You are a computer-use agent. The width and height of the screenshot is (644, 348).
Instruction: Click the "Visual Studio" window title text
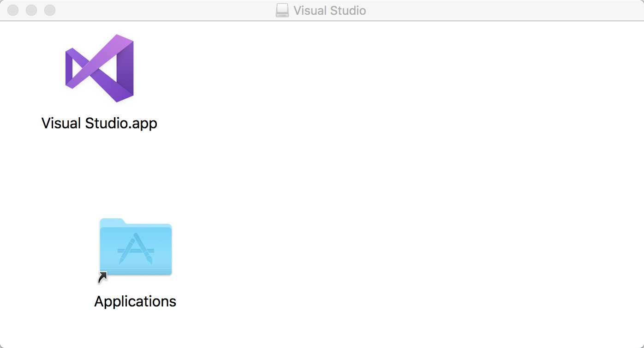click(x=329, y=10)
